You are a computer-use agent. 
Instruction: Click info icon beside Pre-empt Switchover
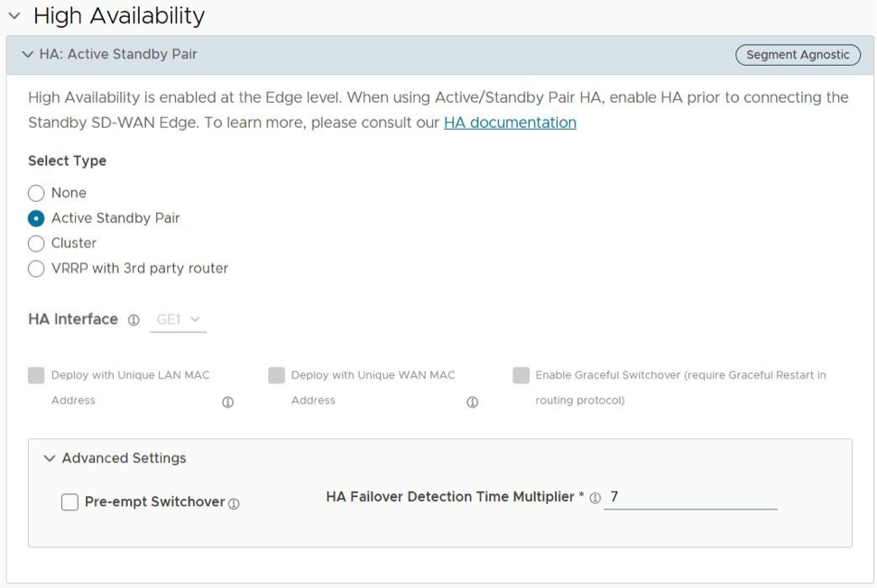[235, 504]
